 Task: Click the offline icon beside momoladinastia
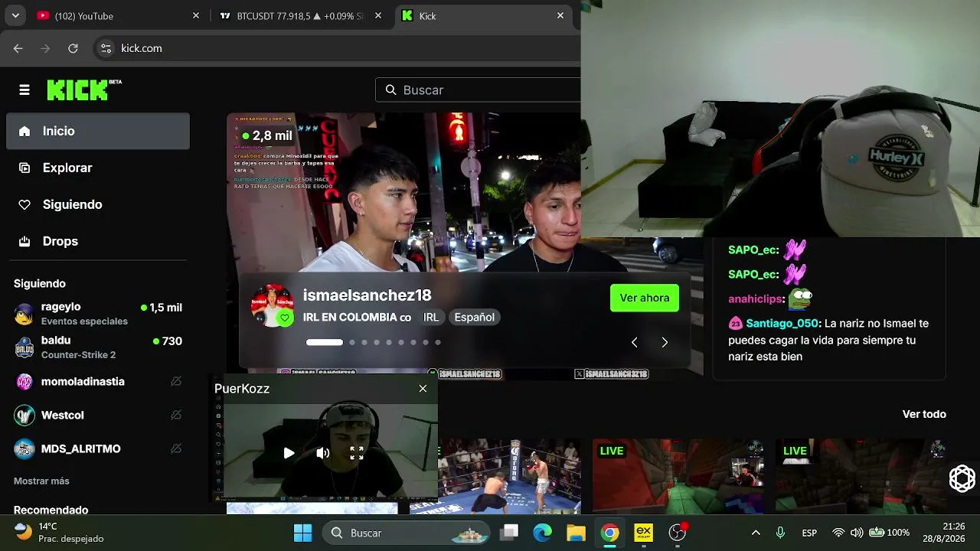(x=176, y=381)
